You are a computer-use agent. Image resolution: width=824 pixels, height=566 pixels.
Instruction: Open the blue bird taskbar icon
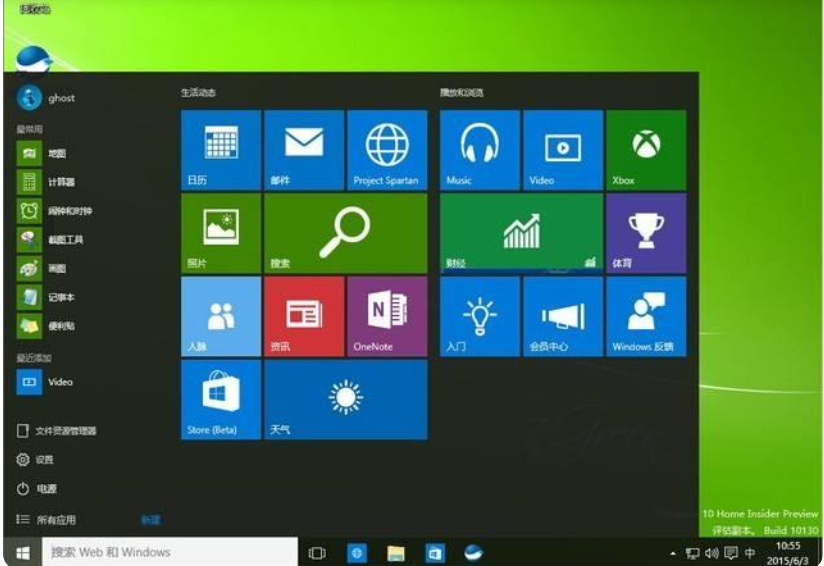(473, 552)
